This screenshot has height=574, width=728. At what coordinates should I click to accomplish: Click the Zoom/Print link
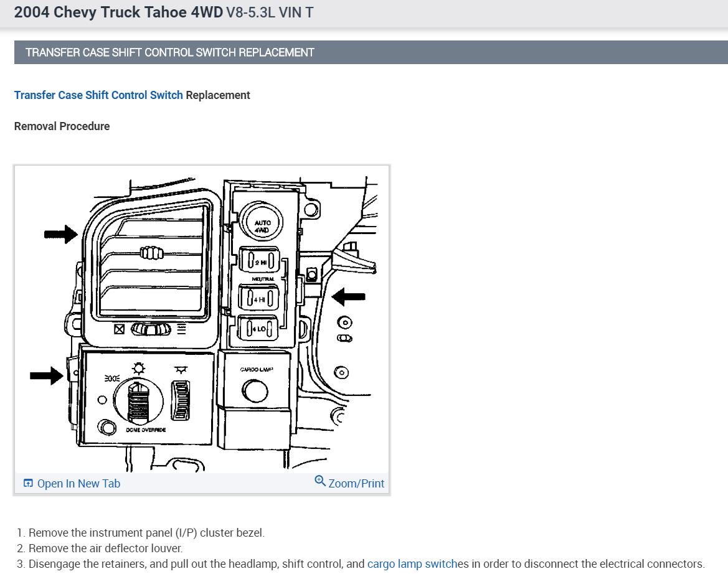pyautogui.click(x=356, y=484)
